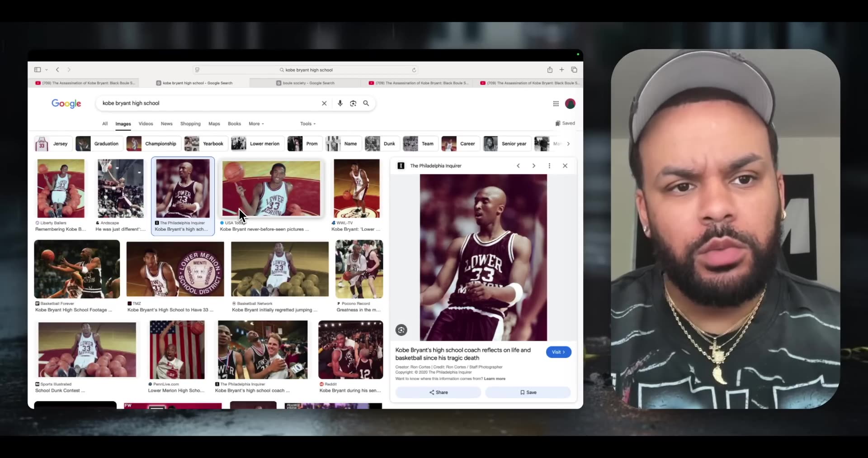Screen dimensions: 868x458
Task: Switch to the Maps results tab
Action: pyautogui.click(x=214, y=124)
